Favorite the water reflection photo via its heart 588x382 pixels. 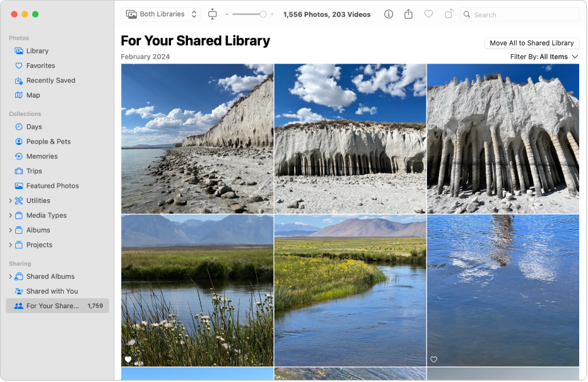433,359
